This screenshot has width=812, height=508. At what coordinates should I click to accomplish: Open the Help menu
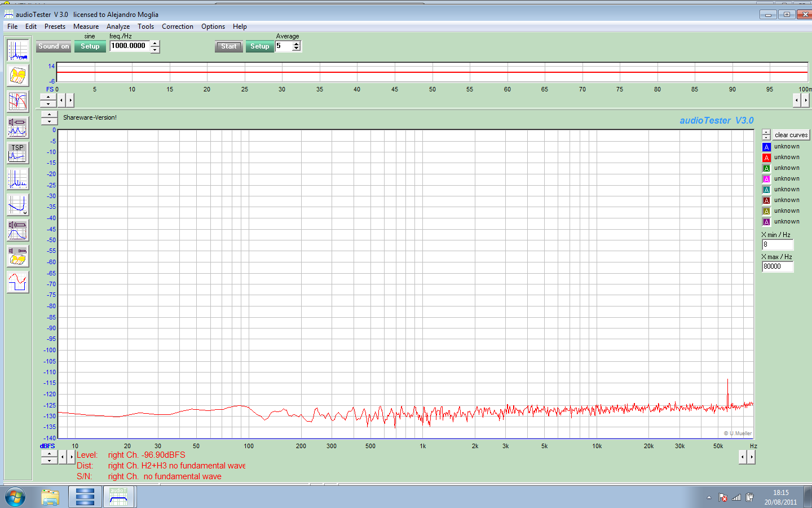tap(240, 27)
